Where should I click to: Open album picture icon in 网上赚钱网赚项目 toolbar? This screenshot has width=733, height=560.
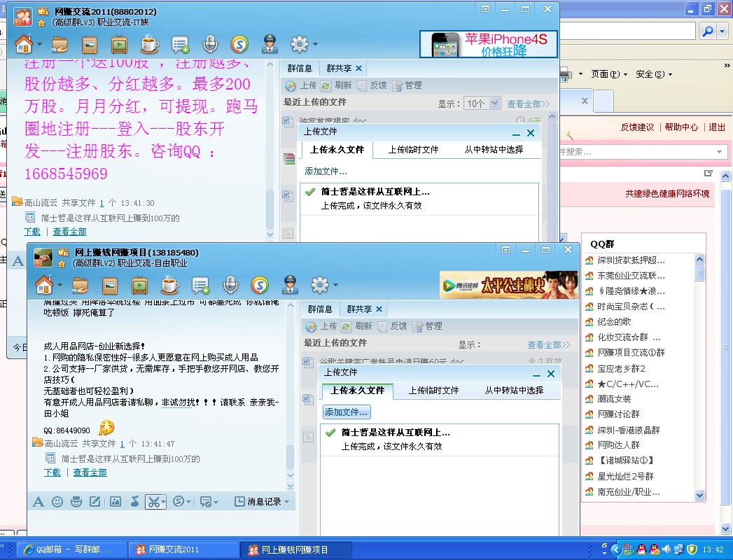click(x=109, y=286)
